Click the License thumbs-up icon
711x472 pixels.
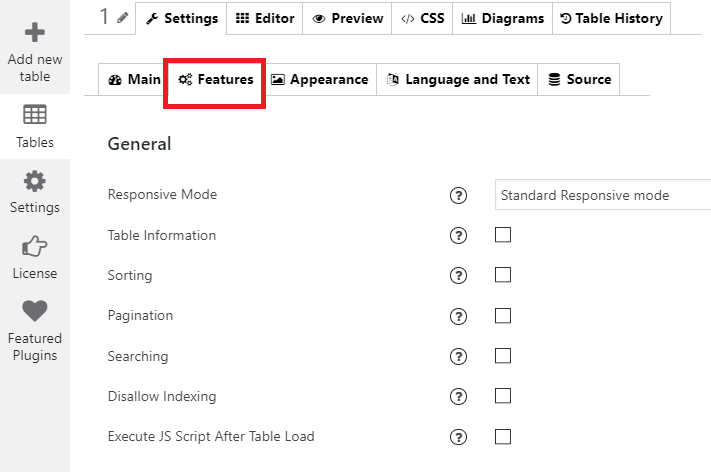click(x=34, y=247)
